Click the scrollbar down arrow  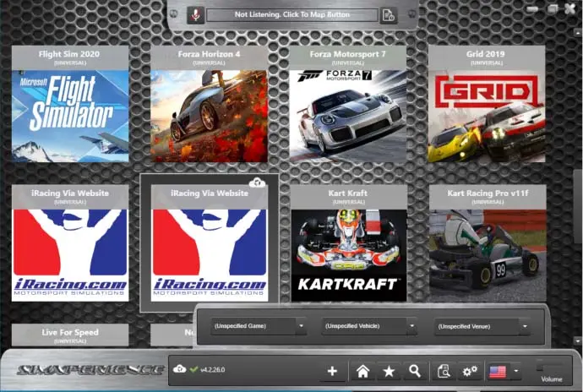coord(578,340)
